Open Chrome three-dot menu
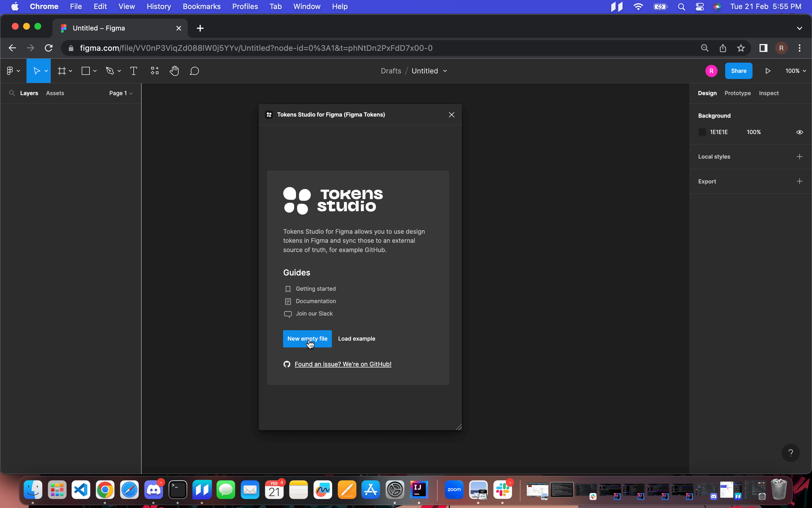 click(x=800, y=48)
